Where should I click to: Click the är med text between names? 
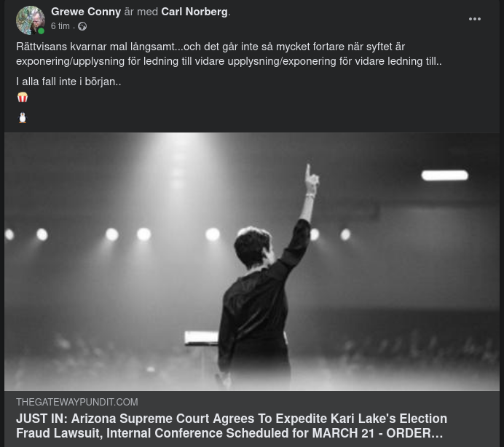[141, 12]
